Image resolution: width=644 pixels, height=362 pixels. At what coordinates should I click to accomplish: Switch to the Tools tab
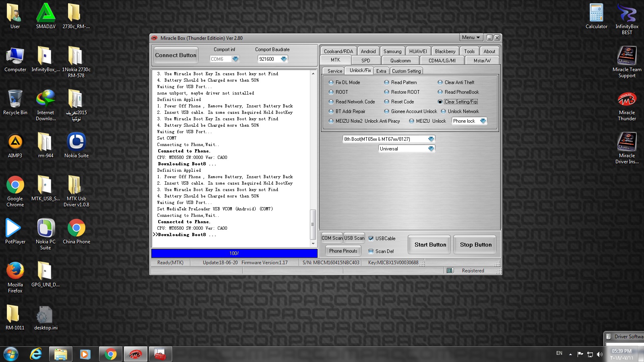pos(469,51)
